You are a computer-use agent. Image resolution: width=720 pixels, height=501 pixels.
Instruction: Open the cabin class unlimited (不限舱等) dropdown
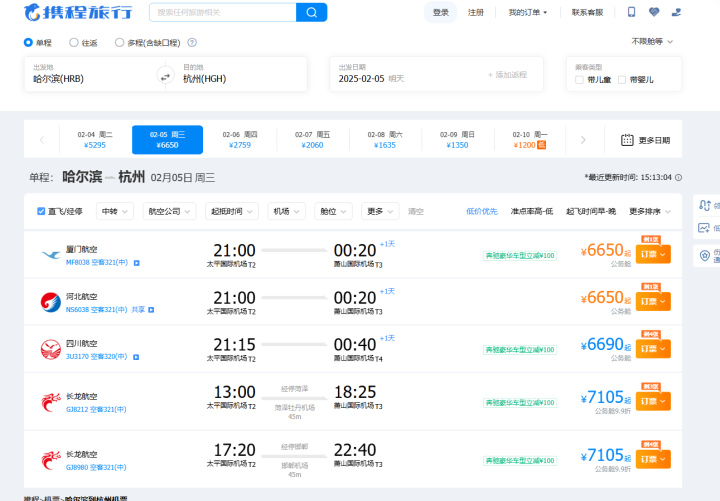point(652,42)
